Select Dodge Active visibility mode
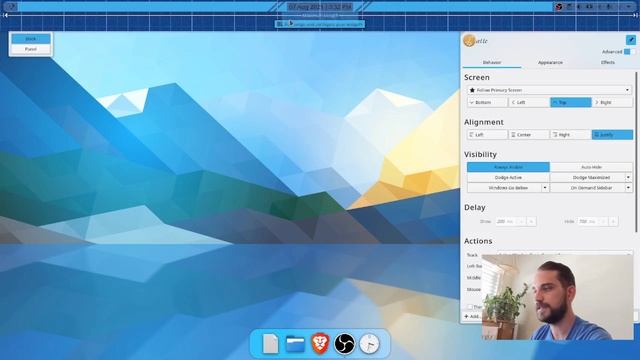 tap(508, 178)
